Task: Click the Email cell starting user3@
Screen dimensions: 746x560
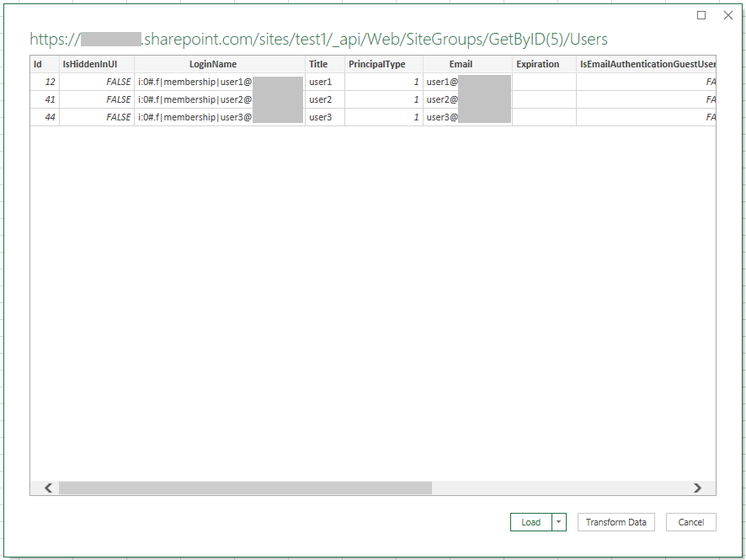Action: 467,117
